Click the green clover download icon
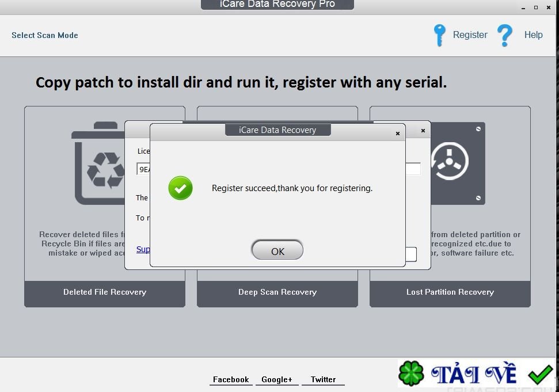Image resolution: width=559 pixels, height=392 pixels. pyautogui.click(x=412, y=374)
